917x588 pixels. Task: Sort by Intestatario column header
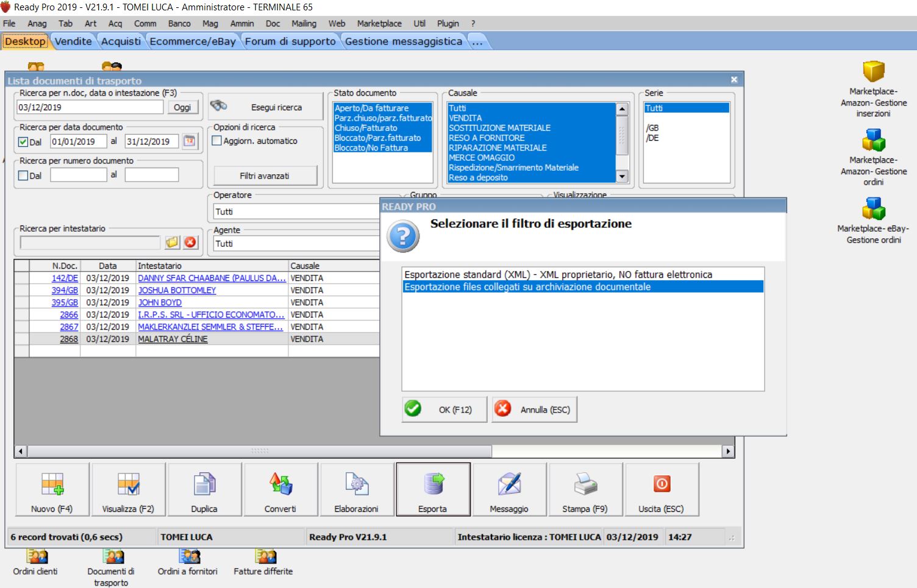pos(212,266)
